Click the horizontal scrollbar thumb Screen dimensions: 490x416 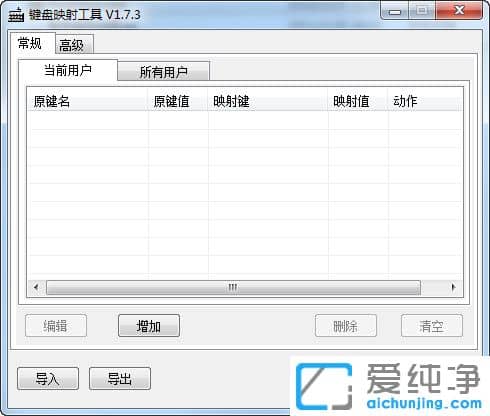point(233,287)
